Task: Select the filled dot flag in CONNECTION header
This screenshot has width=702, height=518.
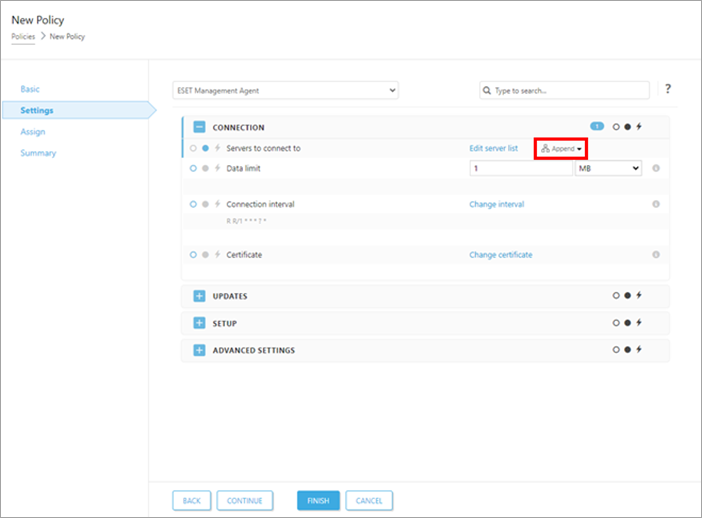Action: click(628, 127)
